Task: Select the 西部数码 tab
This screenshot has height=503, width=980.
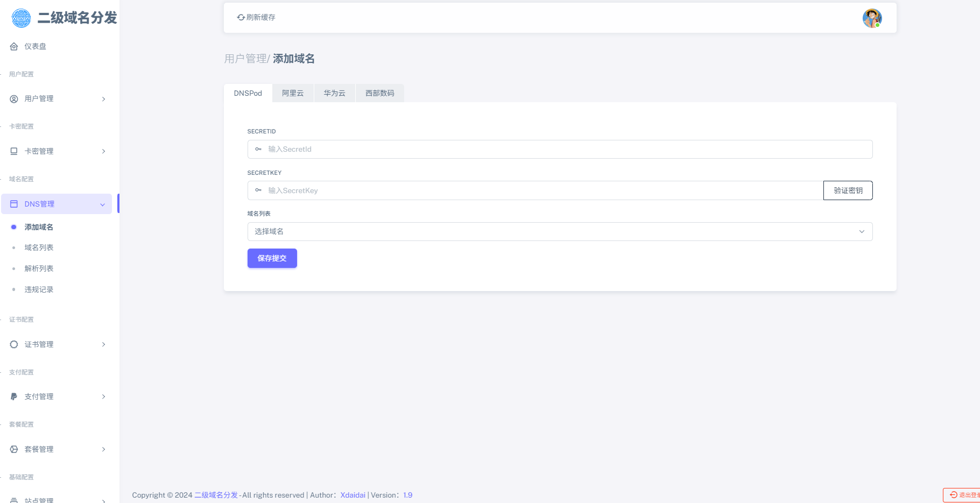Action: tap(379, 93)
